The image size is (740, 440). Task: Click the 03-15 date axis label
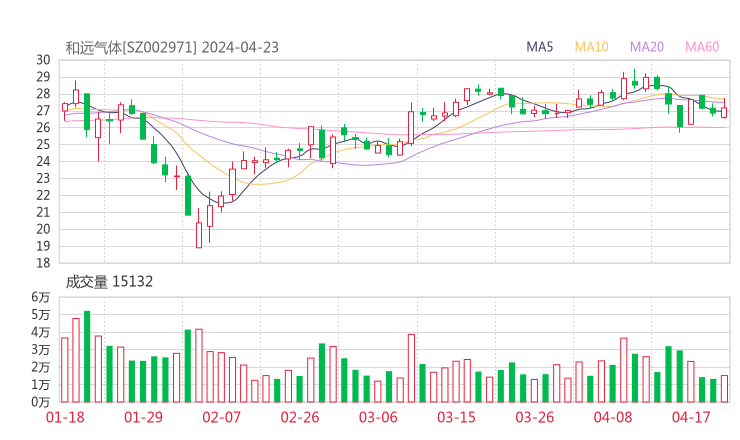(456, 417)
